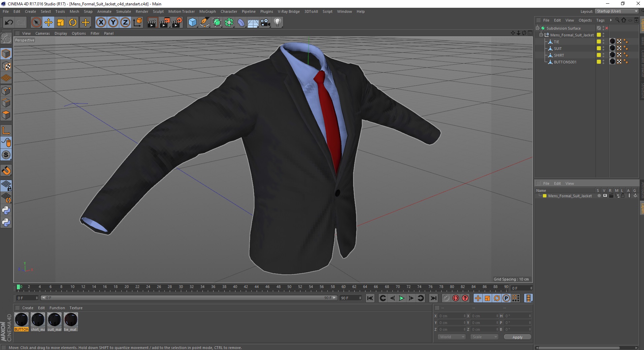
Task: Open World coordinate dropdown
Action: point(452,337)
